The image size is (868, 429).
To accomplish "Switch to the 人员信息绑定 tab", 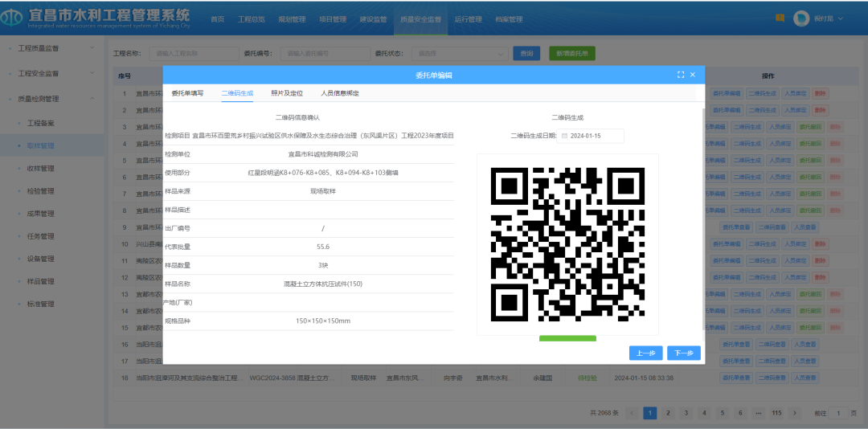I will pyautogui.click(x=339, y=93).
